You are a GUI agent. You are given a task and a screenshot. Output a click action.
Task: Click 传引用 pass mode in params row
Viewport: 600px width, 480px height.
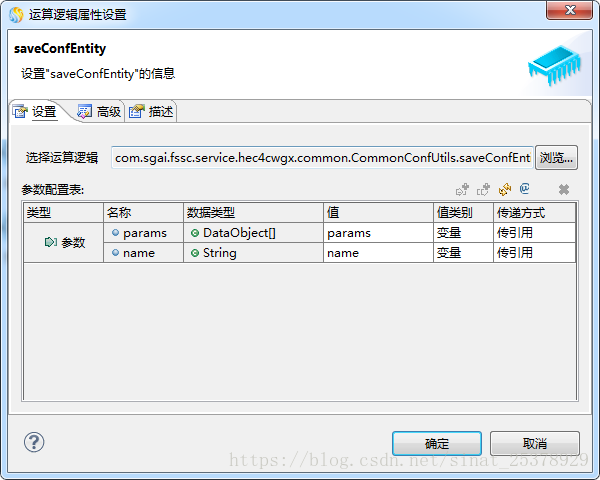pyautogui.click(x=535, y=233)
